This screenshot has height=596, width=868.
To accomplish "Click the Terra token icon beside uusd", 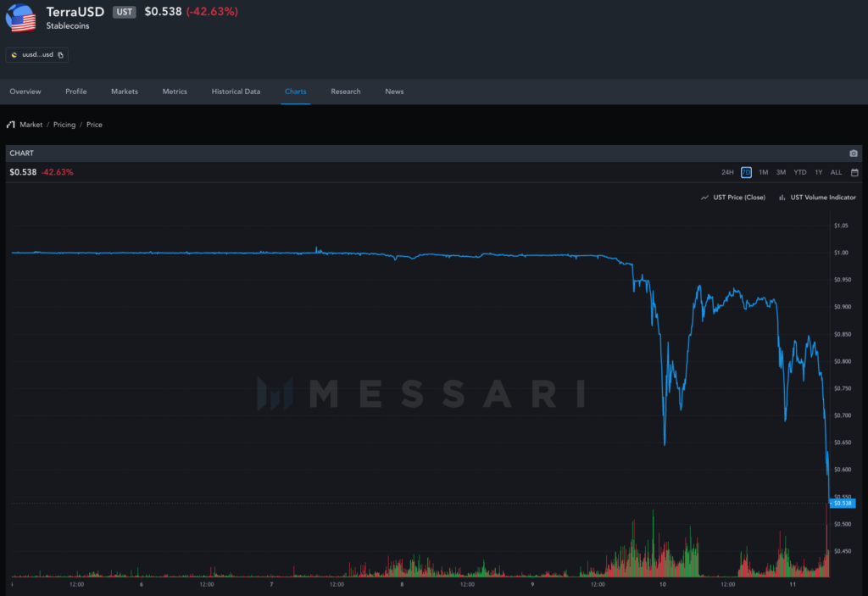I will 14,55.
